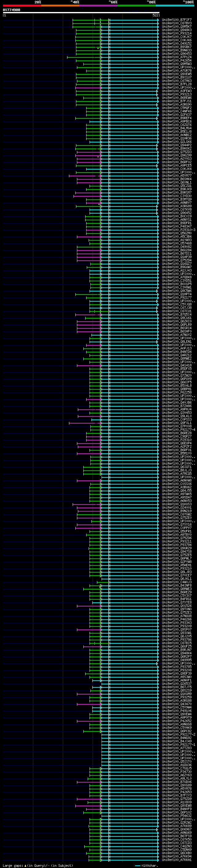The image size is (197, 868).
Task: Click the orange ~40% identity legend segment
Action: pos(60,6)
